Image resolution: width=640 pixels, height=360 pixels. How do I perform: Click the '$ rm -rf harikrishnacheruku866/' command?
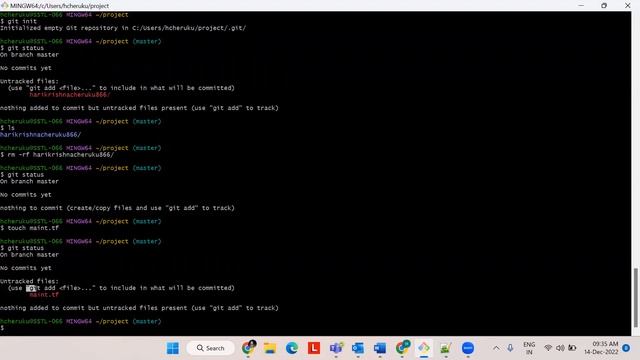click(57, 155)
